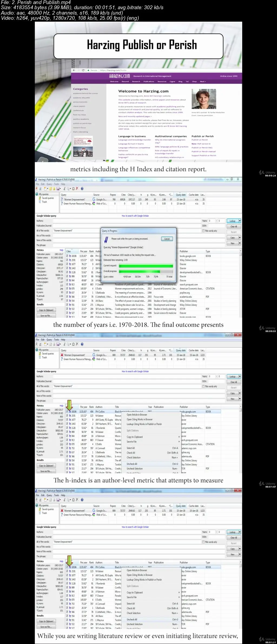Open the "Publish or Perish FAQ" link

[x=202, y=148]
